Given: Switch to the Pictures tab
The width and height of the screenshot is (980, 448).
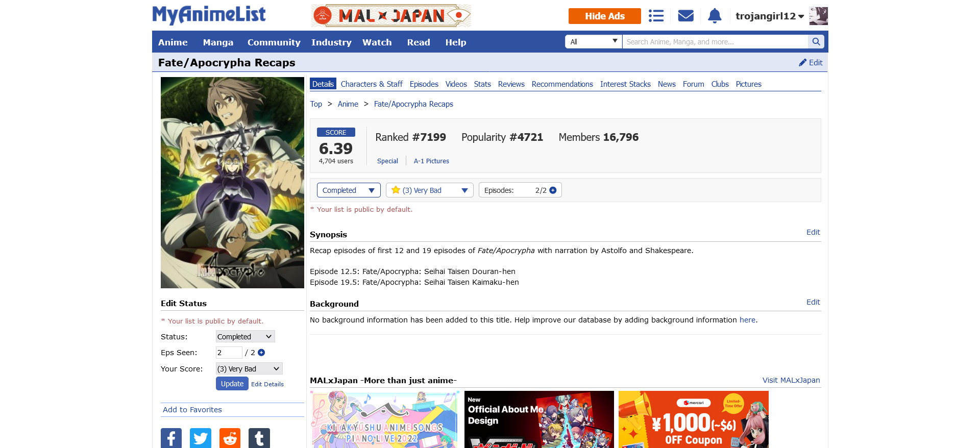Looking at the screenshot, I should pyautogui.click(x=749, y=84).
